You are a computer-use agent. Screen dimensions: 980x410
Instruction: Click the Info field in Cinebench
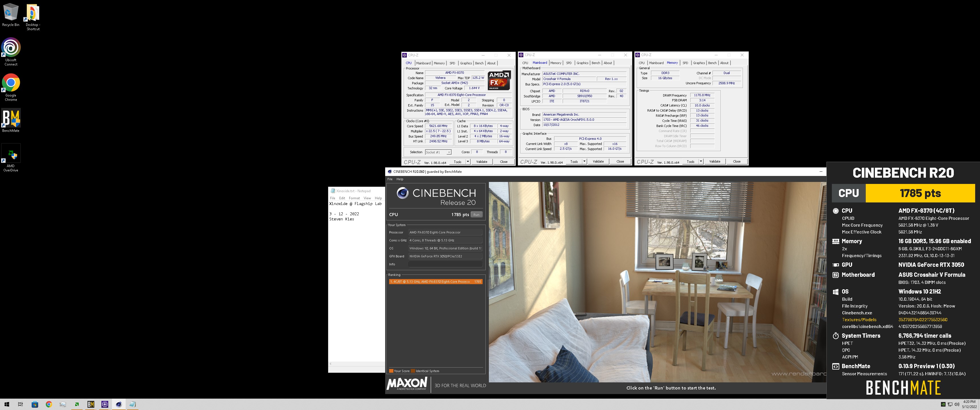pos(445,264)
